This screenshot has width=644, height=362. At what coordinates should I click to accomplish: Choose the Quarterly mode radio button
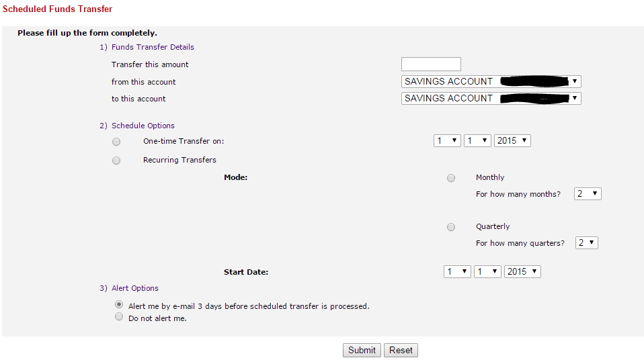click(x=451, y=227)
